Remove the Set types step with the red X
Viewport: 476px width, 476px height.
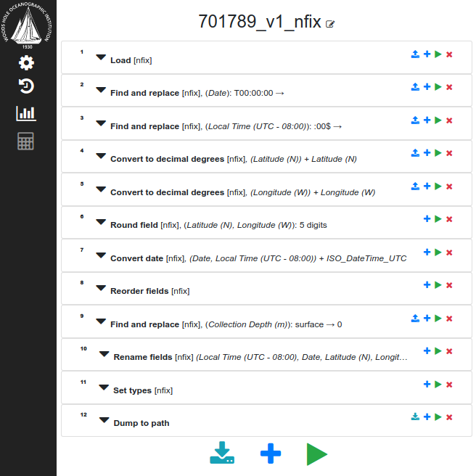tap(449, 385)
